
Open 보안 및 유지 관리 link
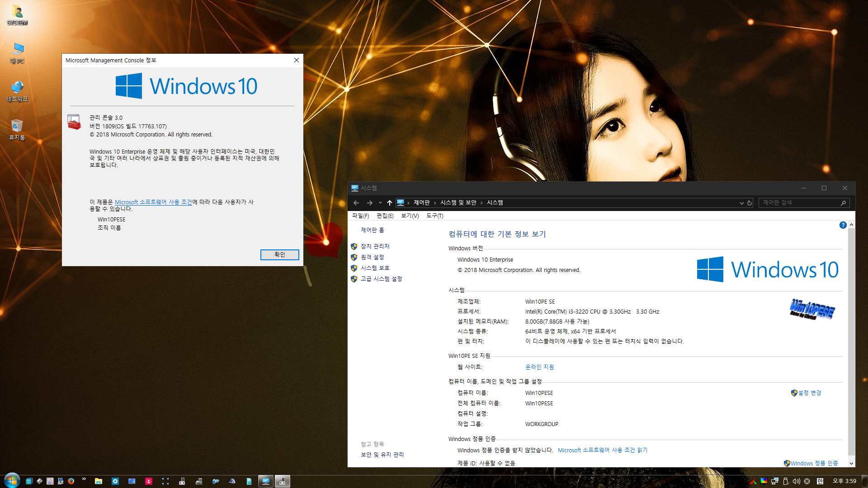click(x=382, y=455)
